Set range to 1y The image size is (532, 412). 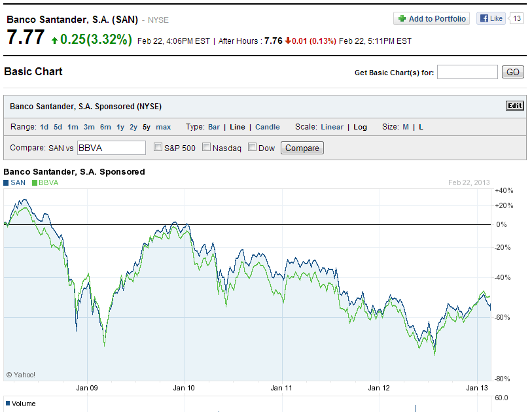120,127
